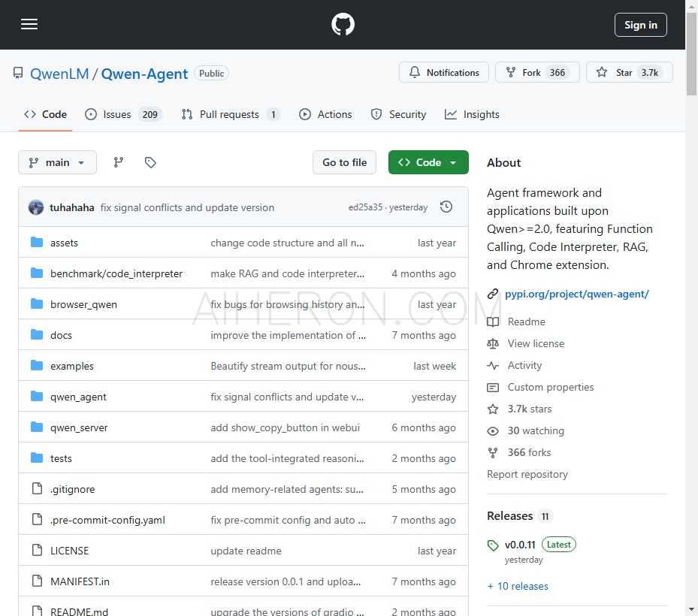
Task: Expand the main branch dropdown
Action: pyautogui.click(x=57, y=162)
